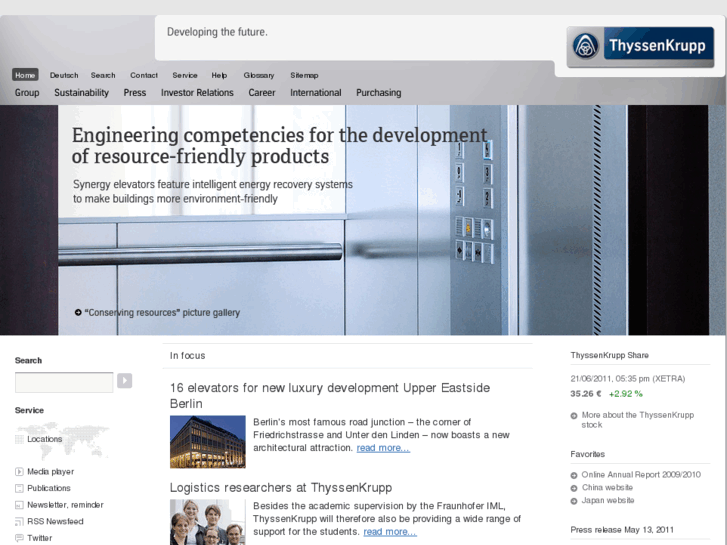Open the RSS Newsfeed link
Image resolution: width=727 pixels, height=545 pixels.
click(55, 522)
